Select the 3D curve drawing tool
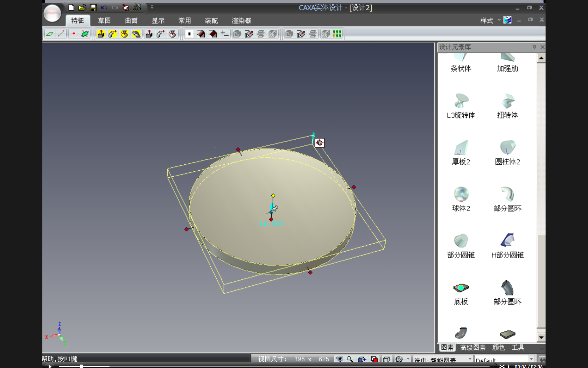Screen dimensions: 588x368 click(62, 34)
